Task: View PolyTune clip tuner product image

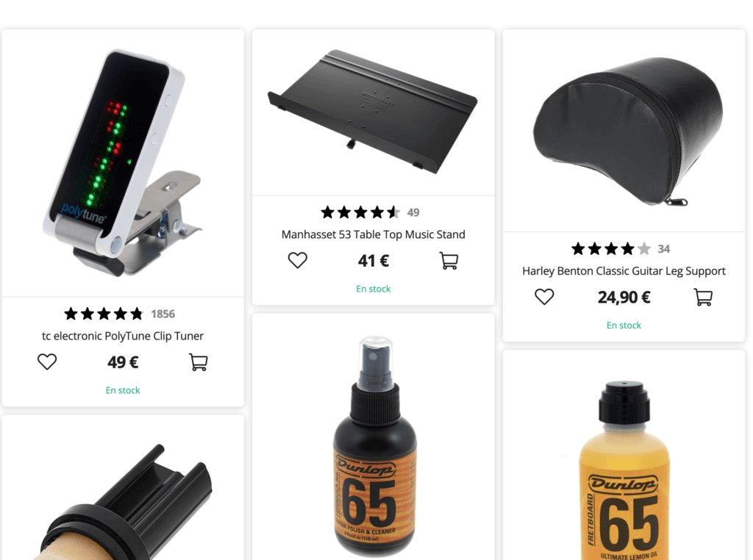Action: pyautogui.click(x=123, y=163)
